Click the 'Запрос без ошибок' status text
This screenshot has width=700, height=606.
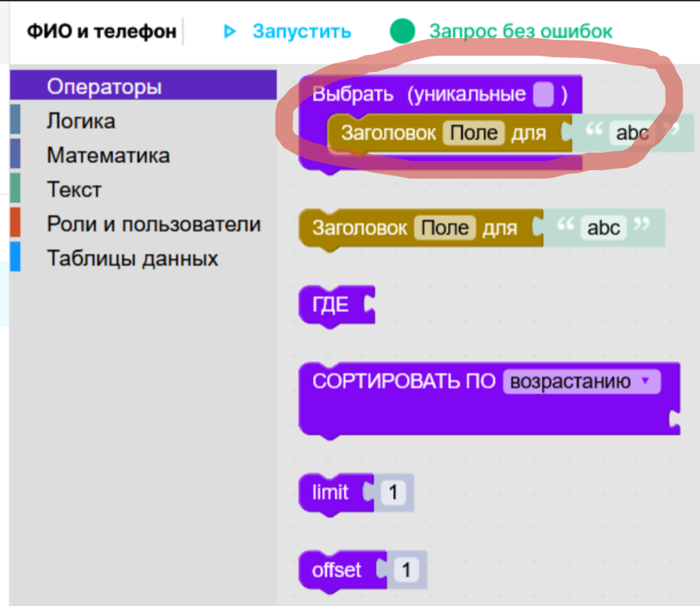(520, 31)
